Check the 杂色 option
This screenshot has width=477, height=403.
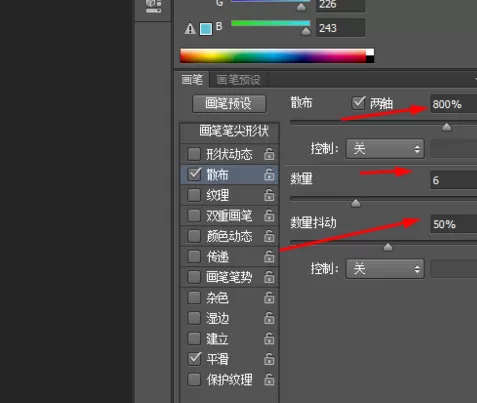tap(194, 298)
